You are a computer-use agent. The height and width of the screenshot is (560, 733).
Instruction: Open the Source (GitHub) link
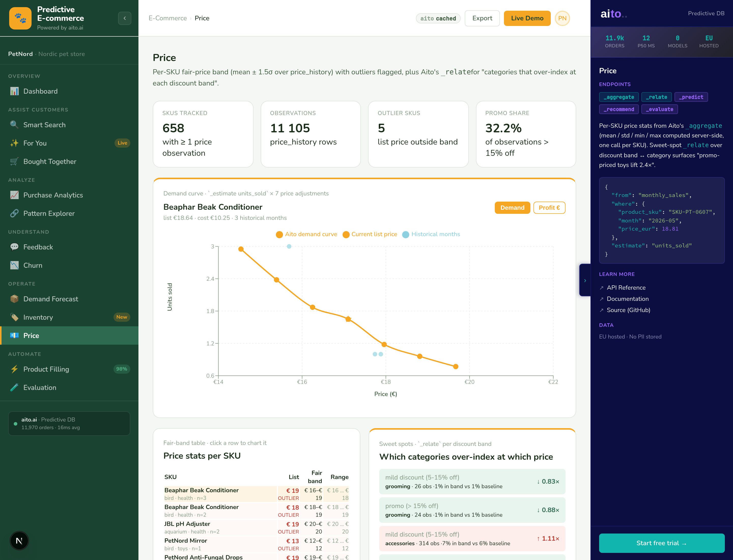tap(628, 310)
